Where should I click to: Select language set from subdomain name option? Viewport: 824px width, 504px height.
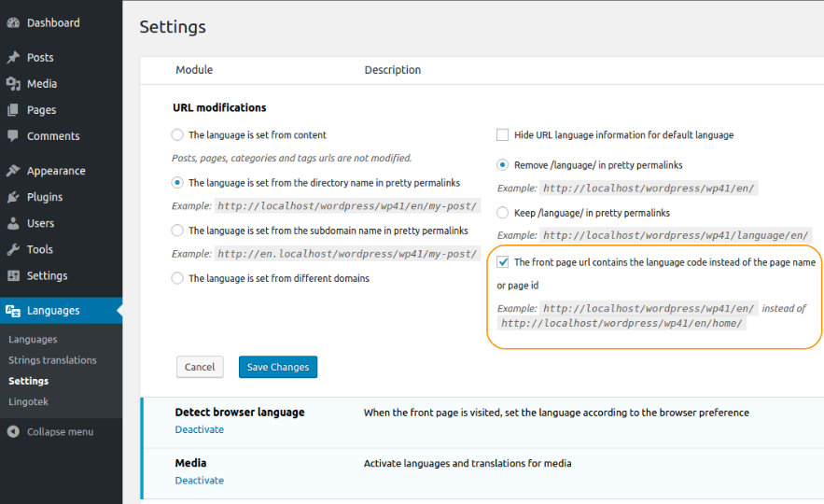pos(177,231)
